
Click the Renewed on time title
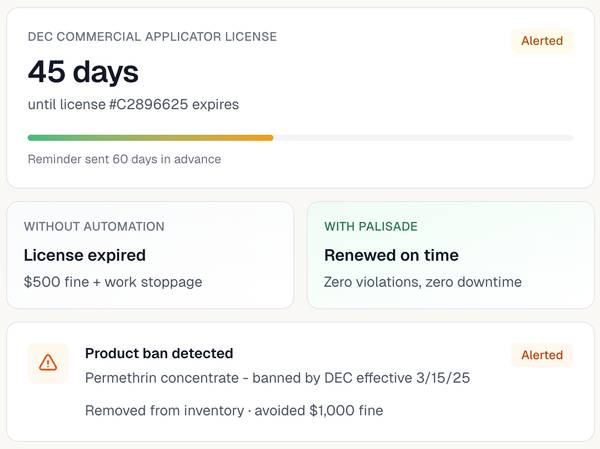point(391,255)
